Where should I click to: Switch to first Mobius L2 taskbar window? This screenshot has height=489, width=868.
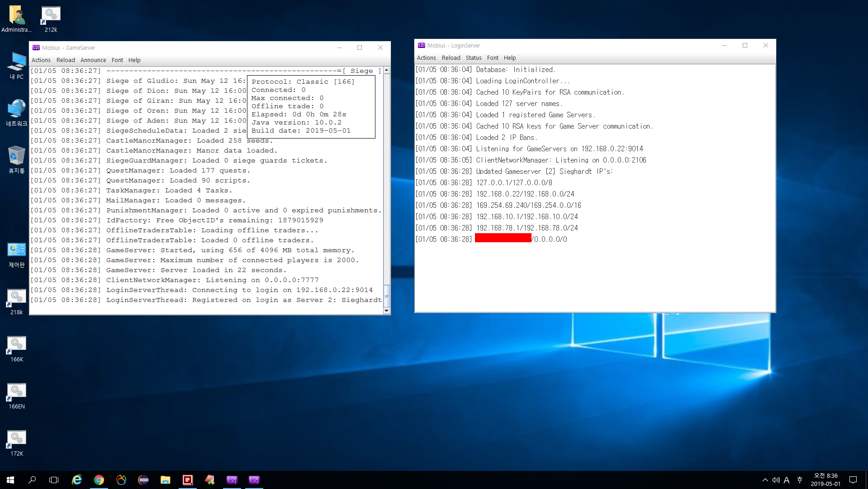pos(232,480)
